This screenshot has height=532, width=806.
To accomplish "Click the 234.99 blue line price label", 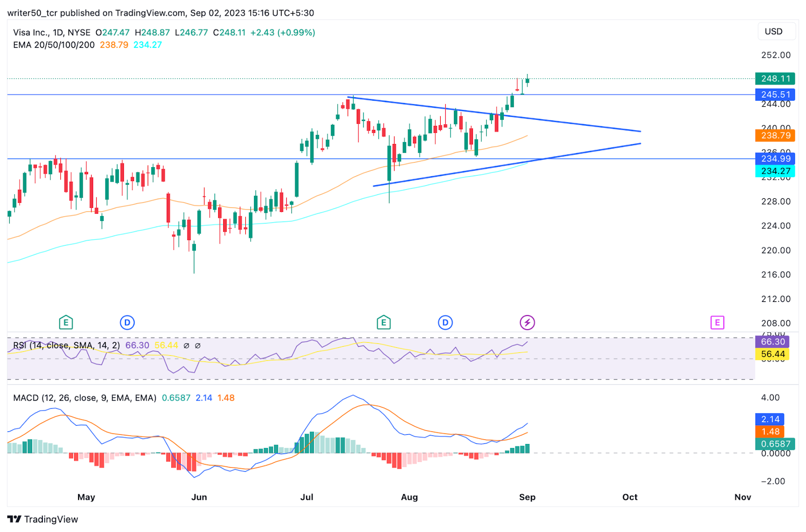I will 775,159.
